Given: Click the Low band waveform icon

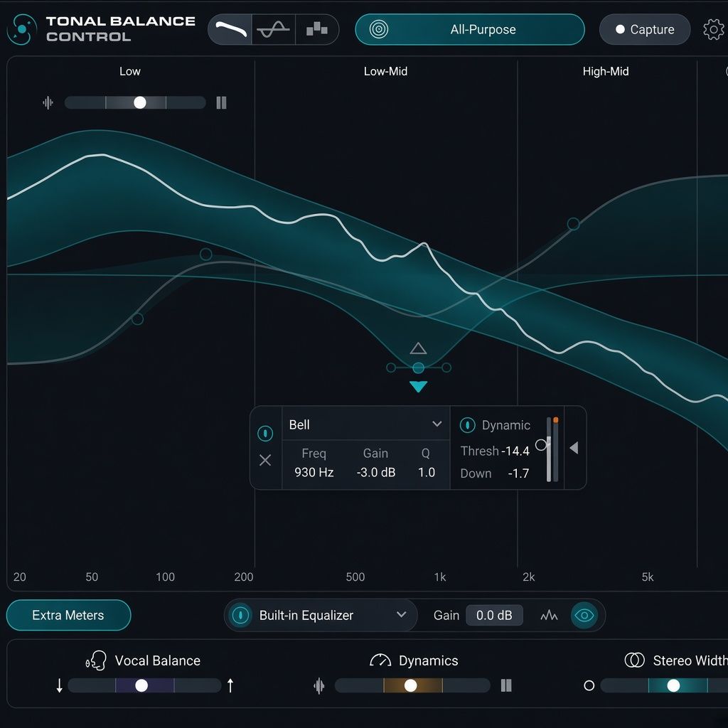Looking at the screenshot, I should tap(48, 102).
